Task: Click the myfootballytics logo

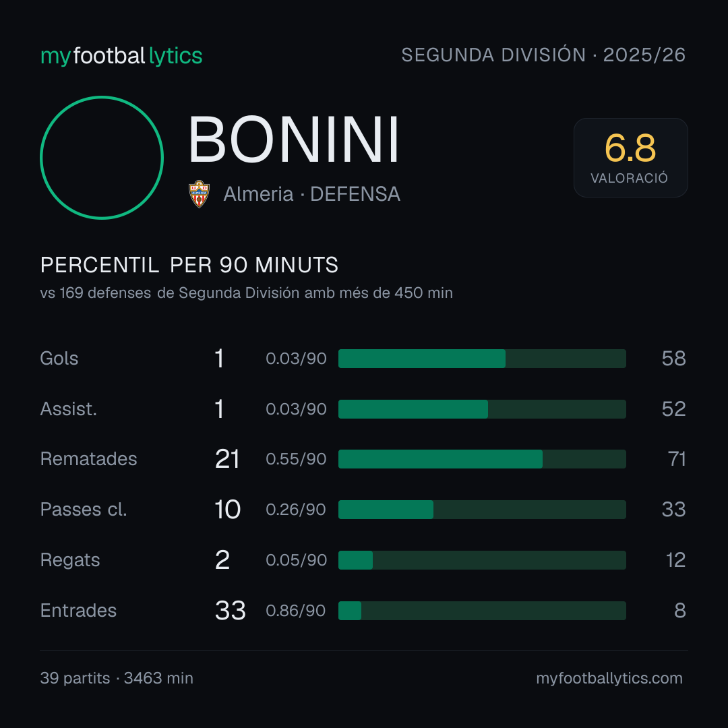Action: coord(121,56)
